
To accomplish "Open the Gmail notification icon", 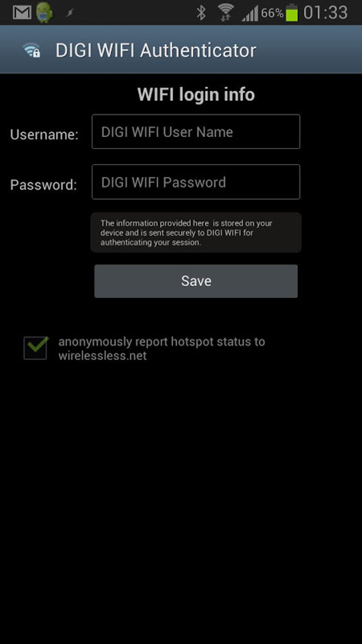I will pos(22,12).
